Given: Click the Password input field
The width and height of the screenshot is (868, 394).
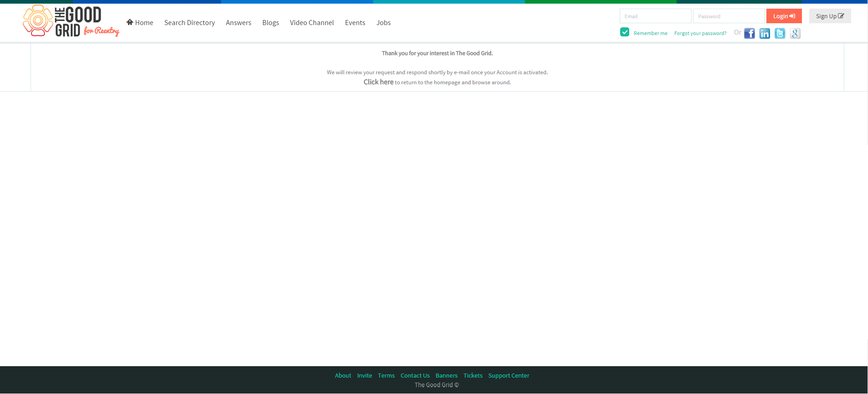Looking at the screenshot, I should point(729,16).
